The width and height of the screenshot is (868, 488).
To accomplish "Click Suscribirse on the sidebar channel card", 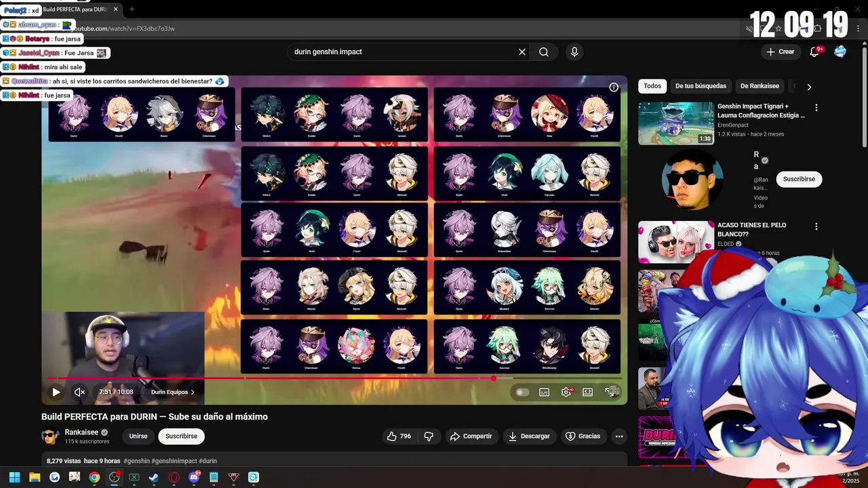I will [799, 179].
